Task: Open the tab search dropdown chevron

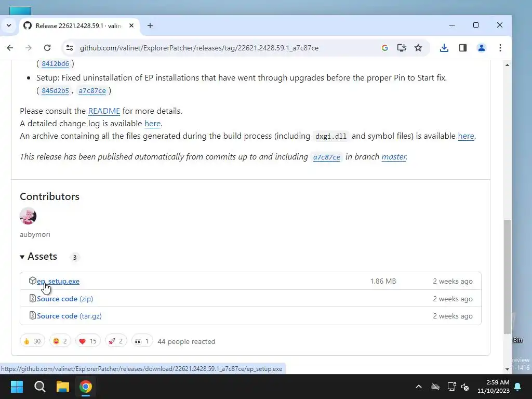Action: click(x=9, y=25)
